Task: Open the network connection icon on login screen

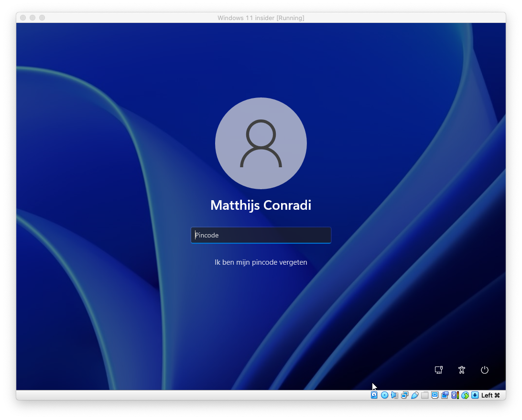Action: click(438, 370)
